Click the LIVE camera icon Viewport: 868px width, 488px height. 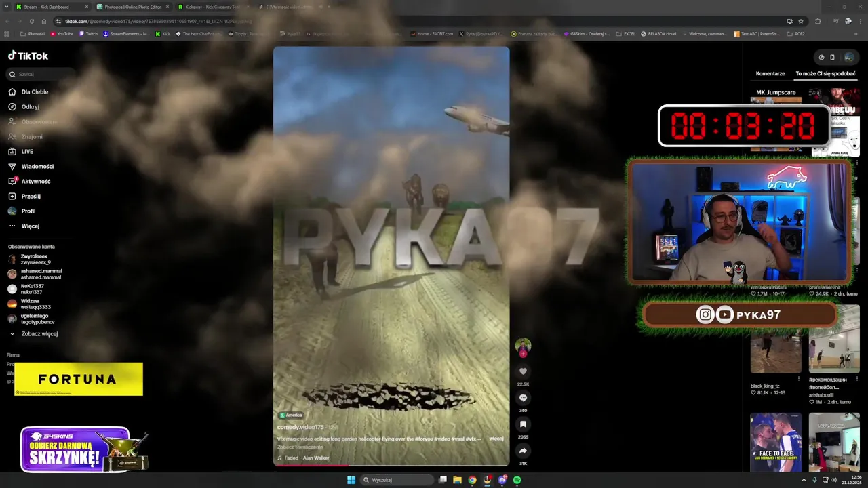tap(12, 151)
